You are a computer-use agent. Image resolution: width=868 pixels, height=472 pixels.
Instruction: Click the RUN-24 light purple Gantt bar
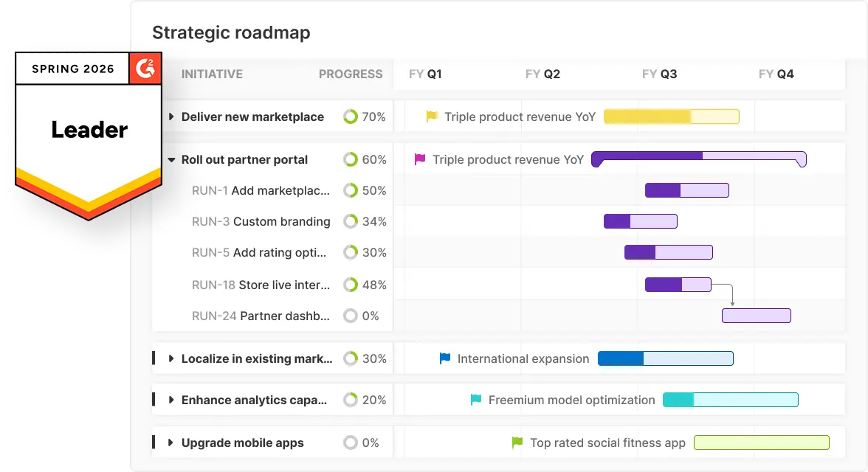[756, 316]
